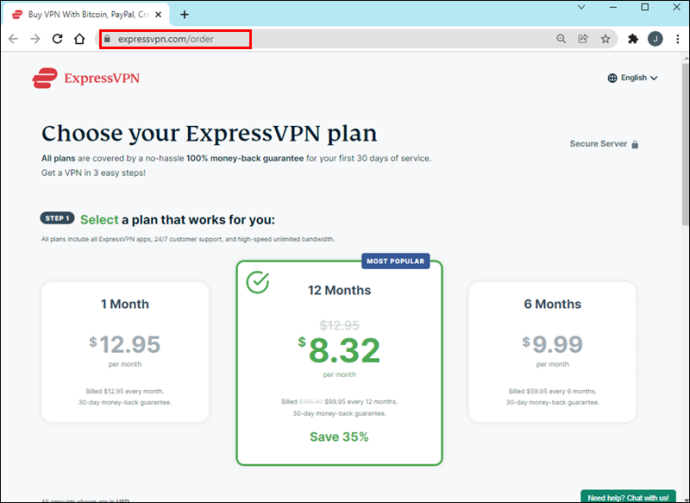Click the $9.99 price on 6 Months plan
Screen dimensions: 690x503
tap(552, 344)
